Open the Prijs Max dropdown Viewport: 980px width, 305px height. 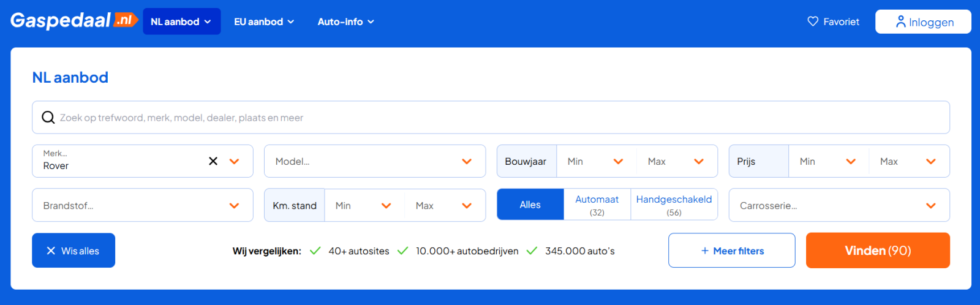pos(908,161)
